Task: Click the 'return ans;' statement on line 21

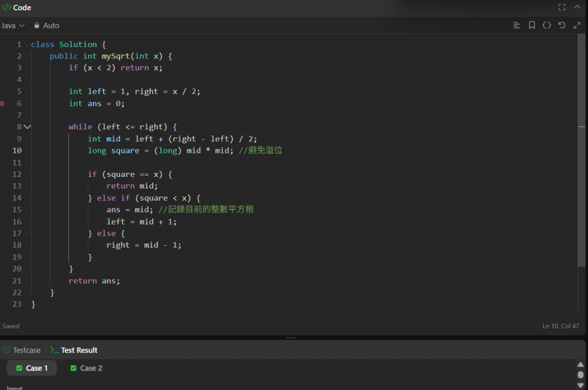Action: click(x=94, y=281)
